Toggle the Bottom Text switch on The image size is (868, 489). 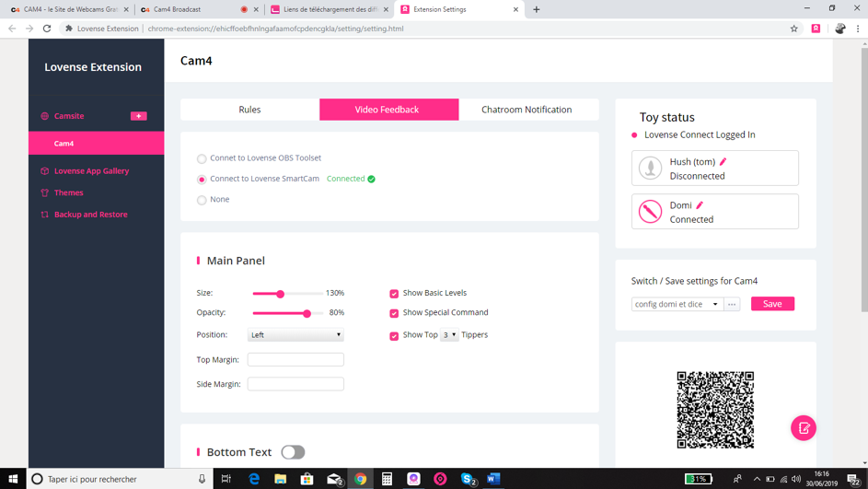pyautogui.click(x=293, y=452)
